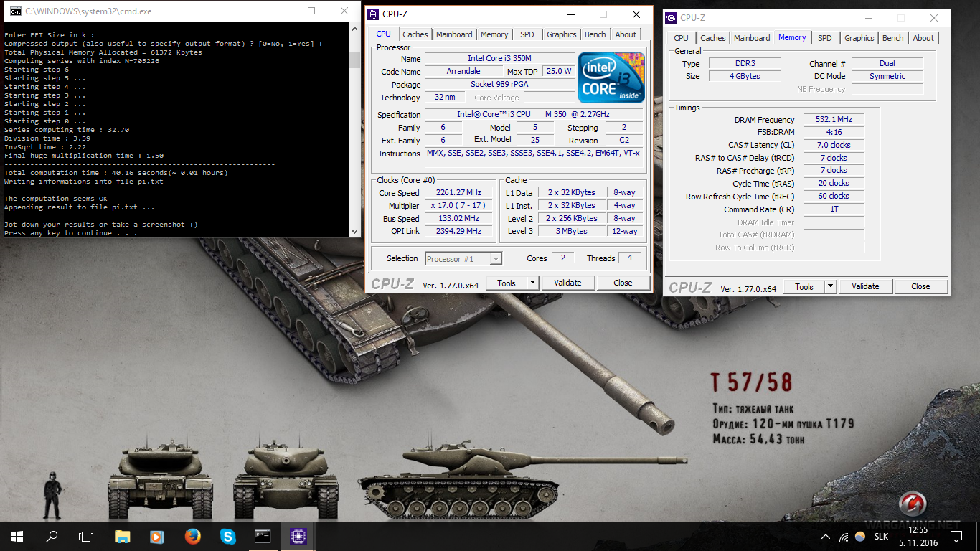Image resolution: width=980 pixels, height=551 pixels.
Task: Open Skype from the taskbar
Action: (227, 537)
